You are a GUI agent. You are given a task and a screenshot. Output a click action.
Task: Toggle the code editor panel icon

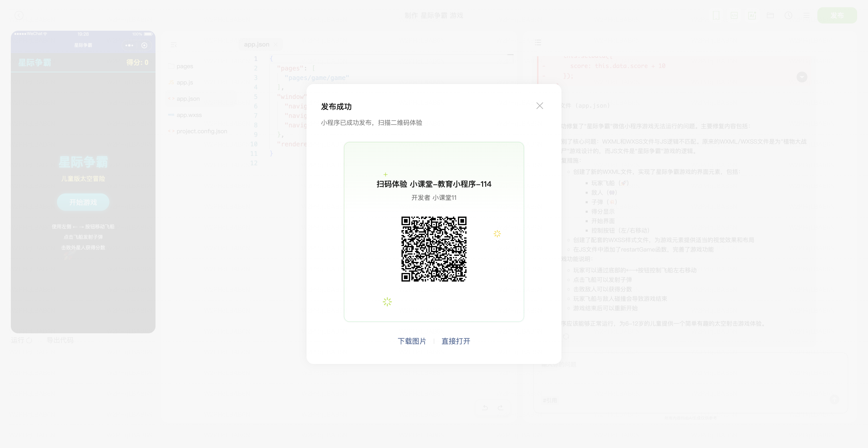(x=734, y=16)
